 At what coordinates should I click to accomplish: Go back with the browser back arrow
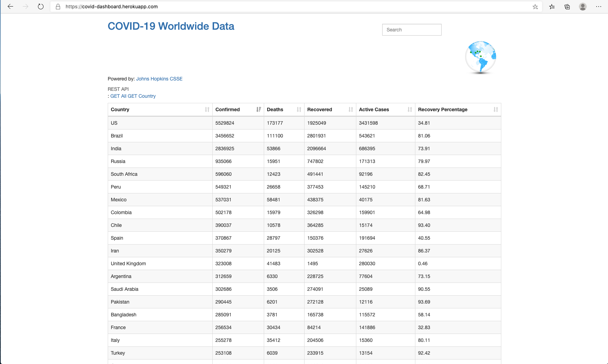(x=10, y=7)
